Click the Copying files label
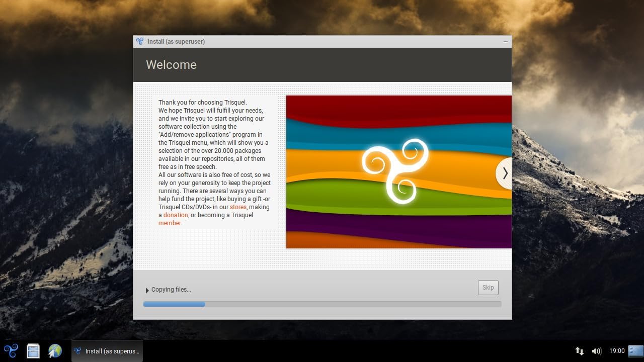The height and width of the screenshot is (362, 644). [171, 290]
